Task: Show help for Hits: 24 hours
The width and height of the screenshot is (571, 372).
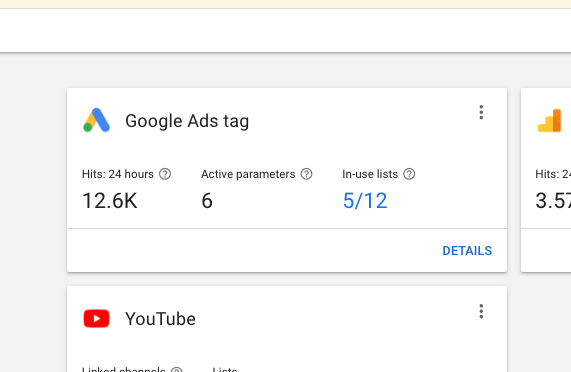Action: click(x=165, y=174)
